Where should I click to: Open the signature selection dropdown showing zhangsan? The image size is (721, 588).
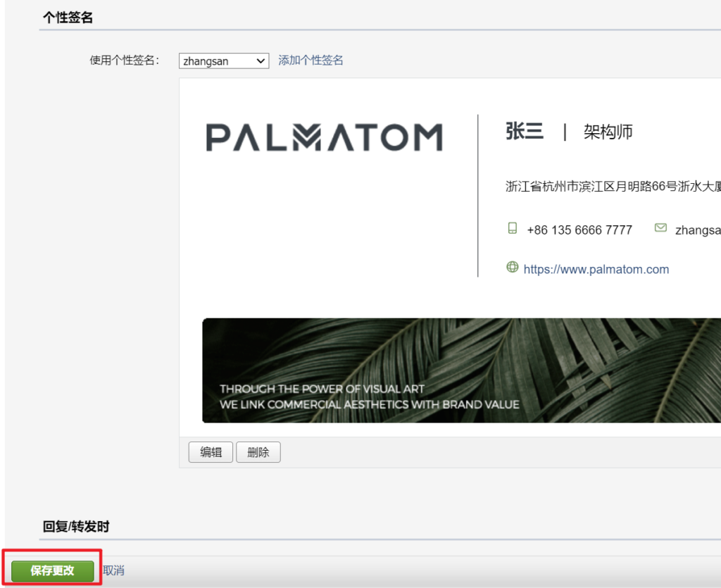point(223,61)
